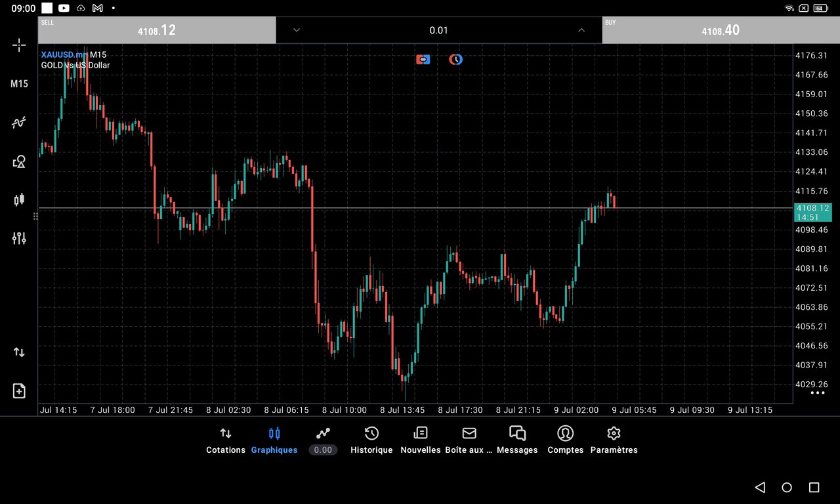This screenshot has height=504, width=840.
Task: Open chart settings sliders icon
Action: tap(19, 238)
